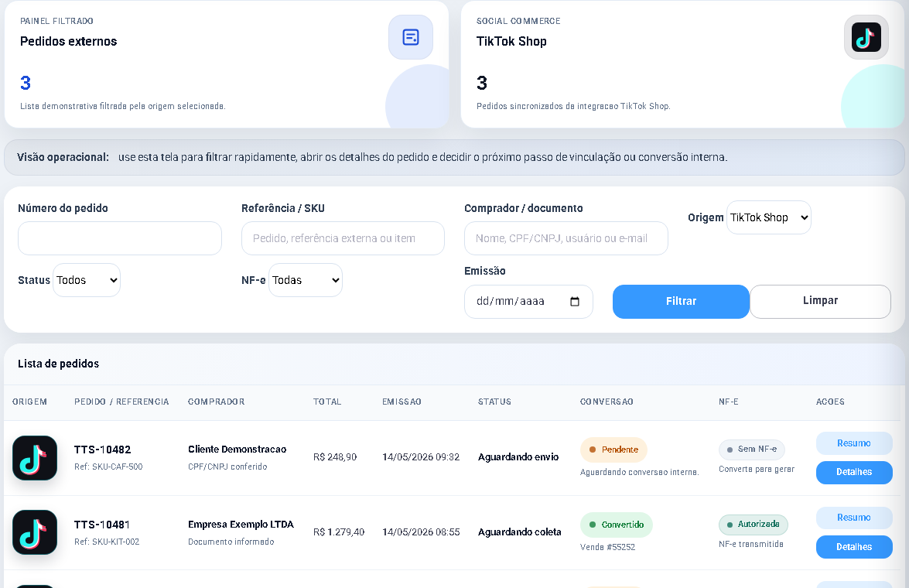Click the Emissão date field
The width and height of the screenshot is (909, 588).
click(528, 302)
